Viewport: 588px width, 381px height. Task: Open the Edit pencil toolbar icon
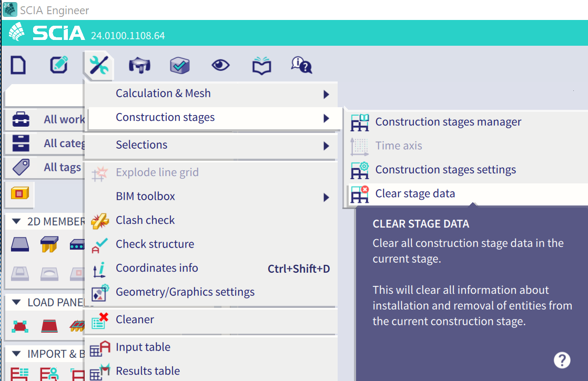coord(59,65)
